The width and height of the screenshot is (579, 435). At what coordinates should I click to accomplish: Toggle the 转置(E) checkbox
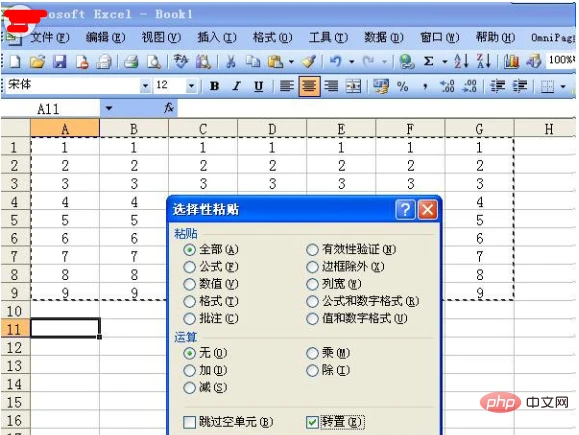point(312,422)
